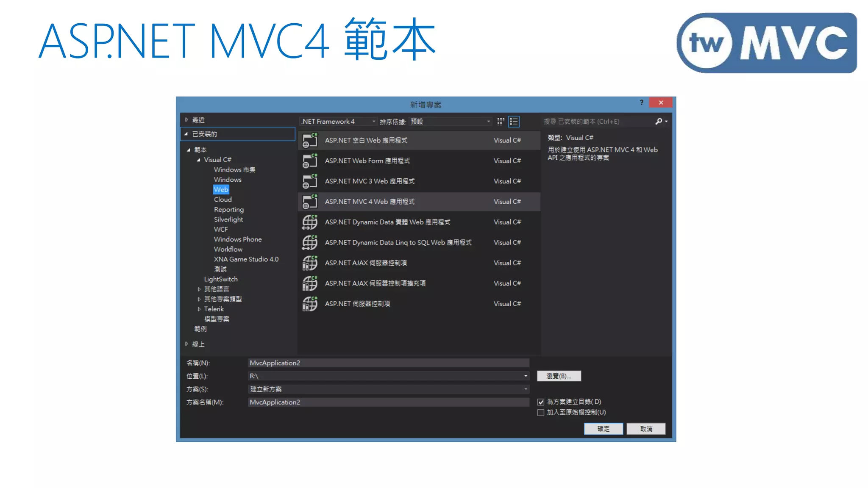Click the help question mark icon

click(642, 103)
